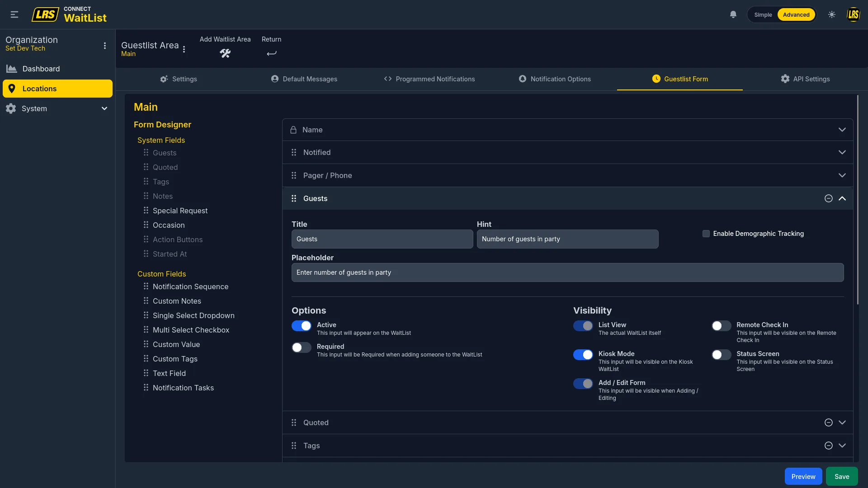Expand the Tags field row
The image size is (868, 488).
click(842, 446)
